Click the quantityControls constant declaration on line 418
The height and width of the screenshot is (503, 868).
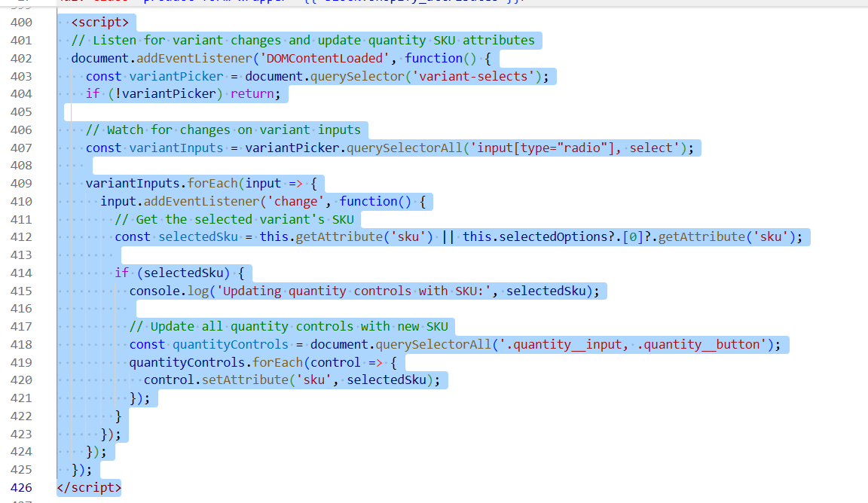[231, 344]
